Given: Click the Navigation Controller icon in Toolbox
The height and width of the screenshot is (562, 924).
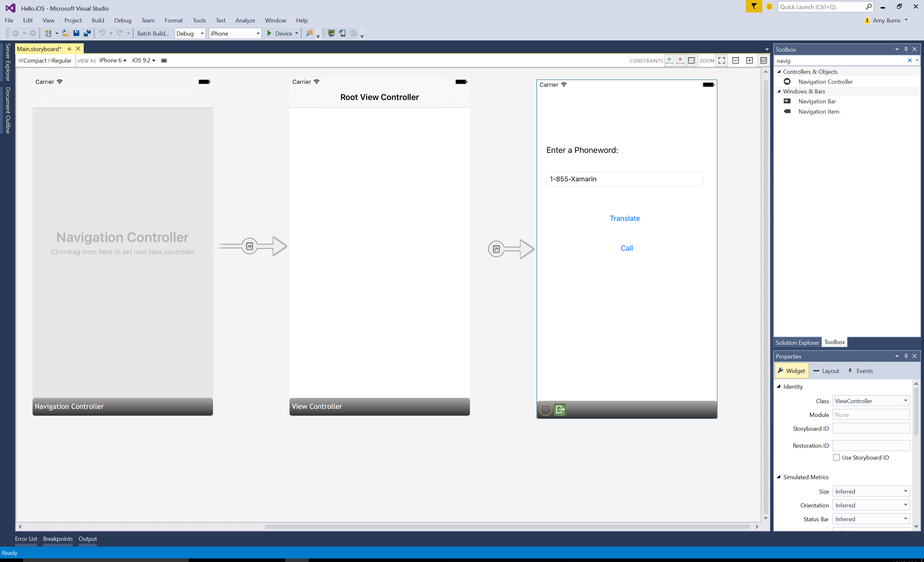Looking at the screenshot, I should pyautogui.click(x=787, y=81).
